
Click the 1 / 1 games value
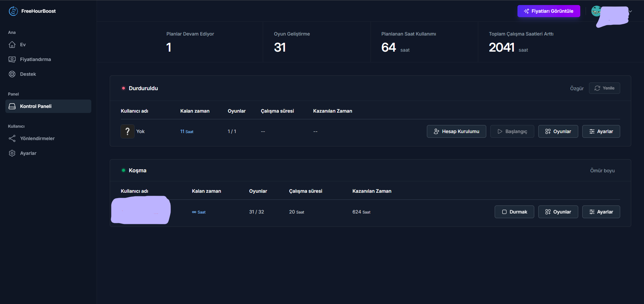point(232,131)
